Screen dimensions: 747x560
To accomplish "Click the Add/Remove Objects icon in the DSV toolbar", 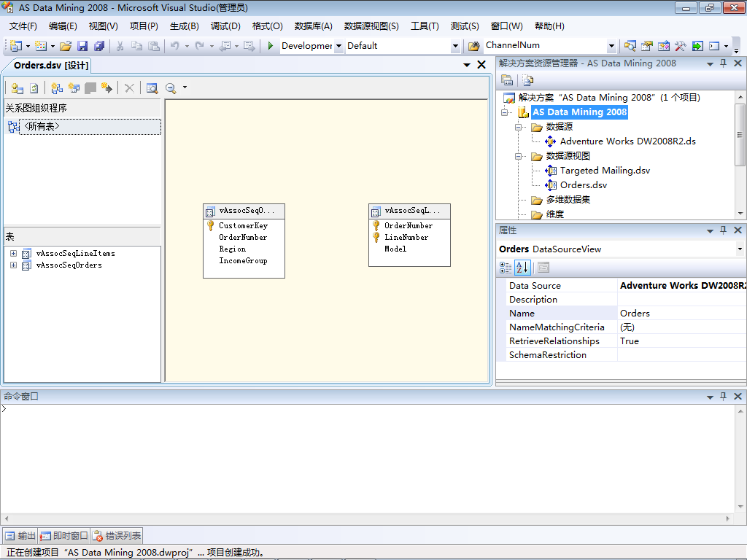I will pos(18,88).
